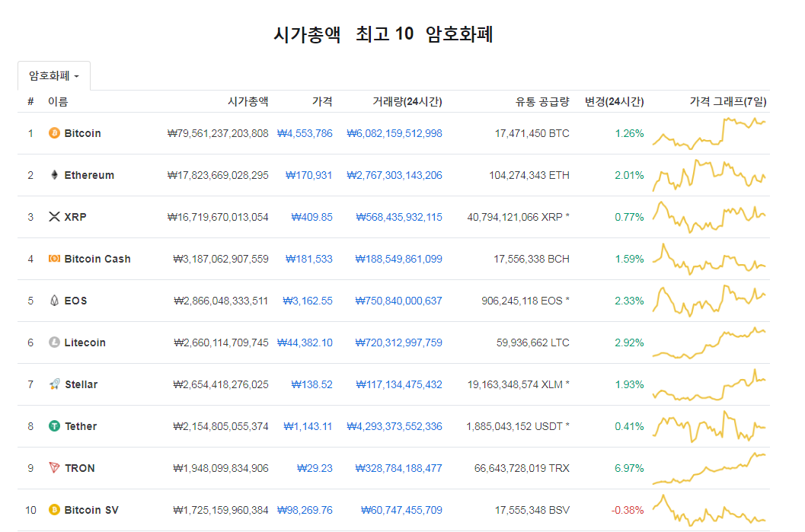Viewport: 805px width, 532px height.
Task: Click the Ethereum diamond logo icon
Action: click(54, 175)
